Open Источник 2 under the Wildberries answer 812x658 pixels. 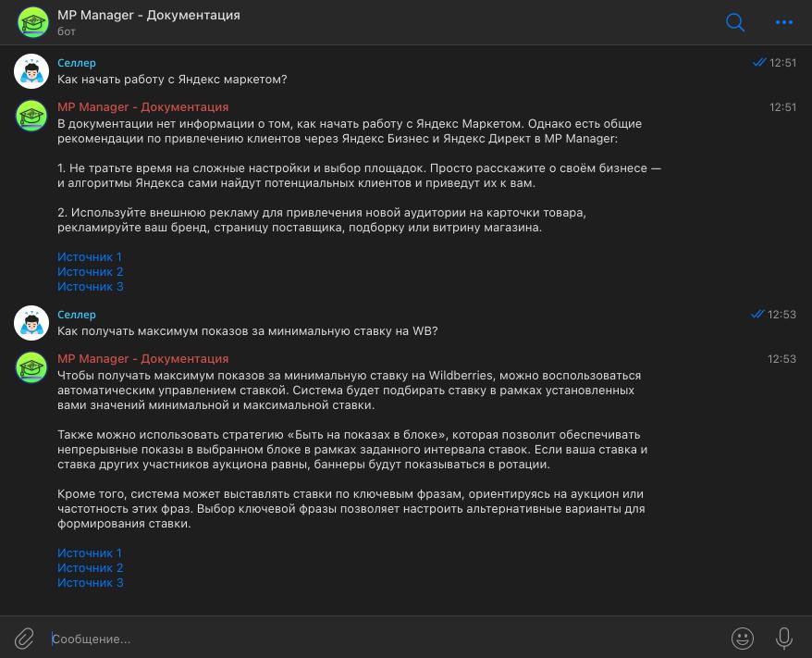coord(90,568)
